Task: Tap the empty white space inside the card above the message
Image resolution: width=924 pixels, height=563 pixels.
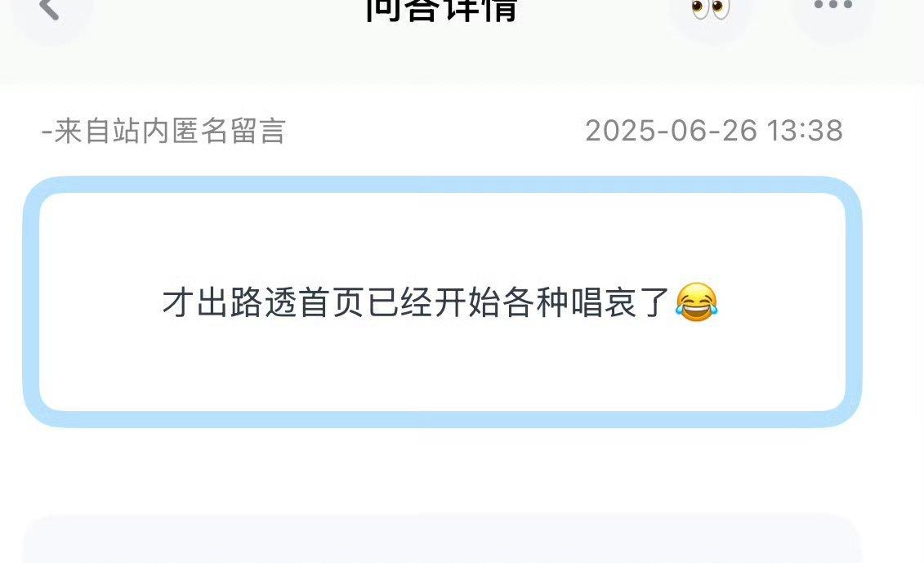Action: tap(442, 236)
